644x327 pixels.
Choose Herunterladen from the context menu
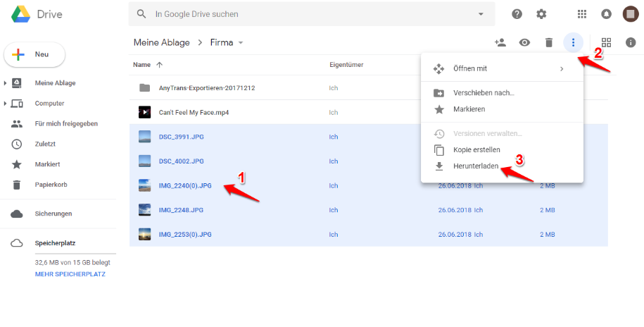pos(475,166)
